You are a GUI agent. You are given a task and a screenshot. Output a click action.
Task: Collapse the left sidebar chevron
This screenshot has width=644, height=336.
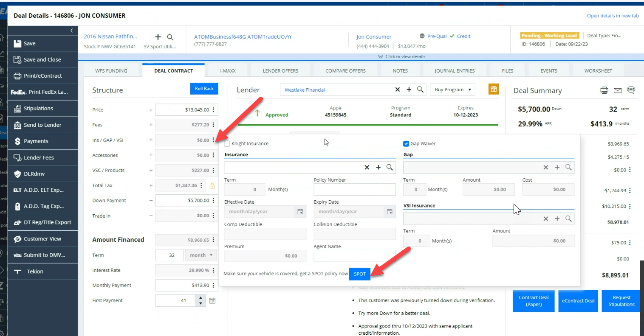coord(71,31)
